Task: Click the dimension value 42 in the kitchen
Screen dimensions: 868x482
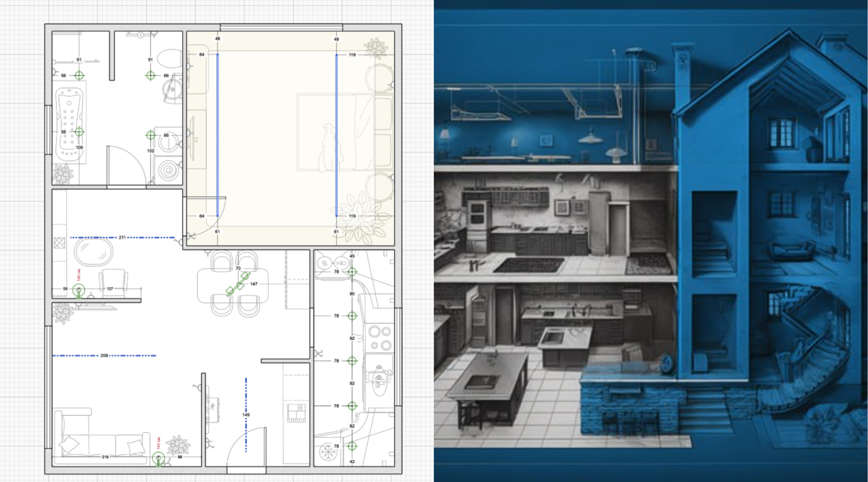Action: (352, 462)
